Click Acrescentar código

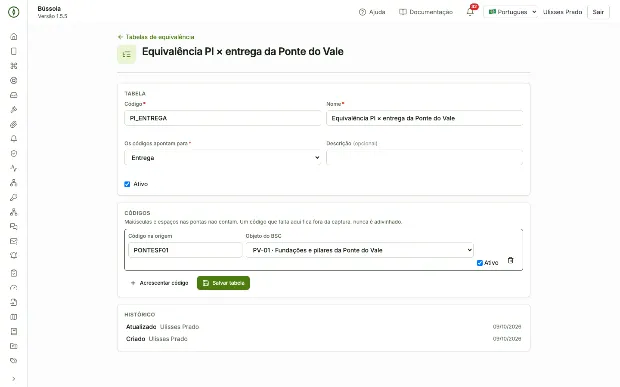[x=160, y=283]
